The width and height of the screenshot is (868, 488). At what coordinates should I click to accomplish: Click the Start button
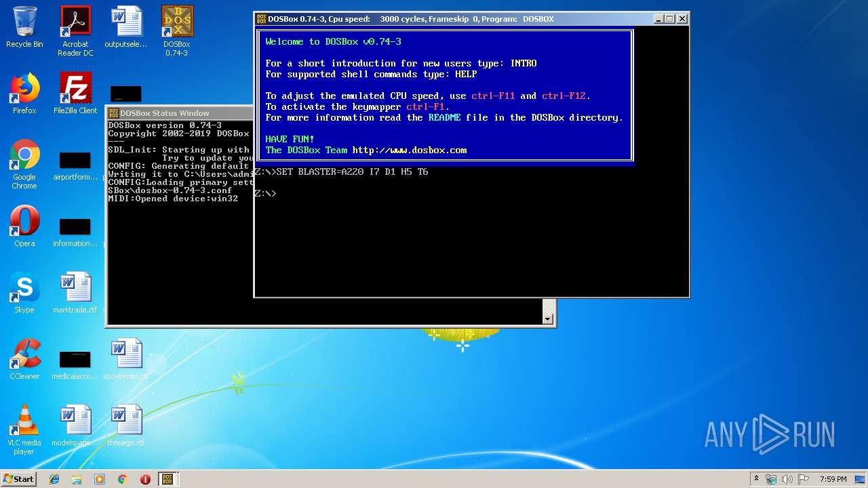[x=18, y=479]
